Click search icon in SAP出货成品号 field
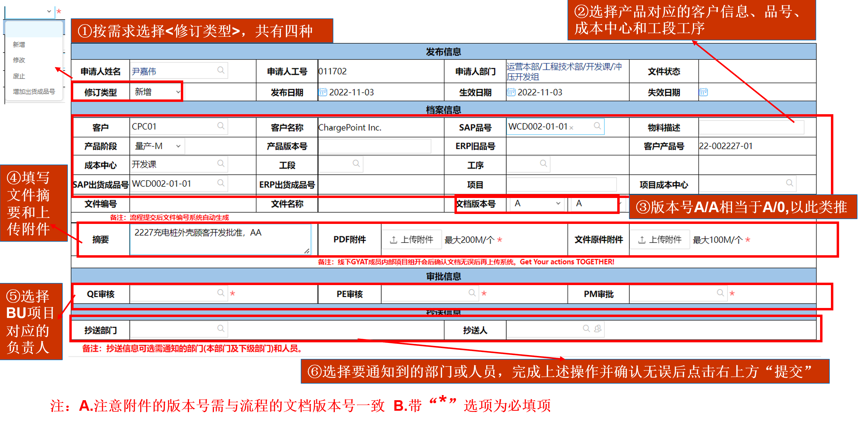 point(221,183)
